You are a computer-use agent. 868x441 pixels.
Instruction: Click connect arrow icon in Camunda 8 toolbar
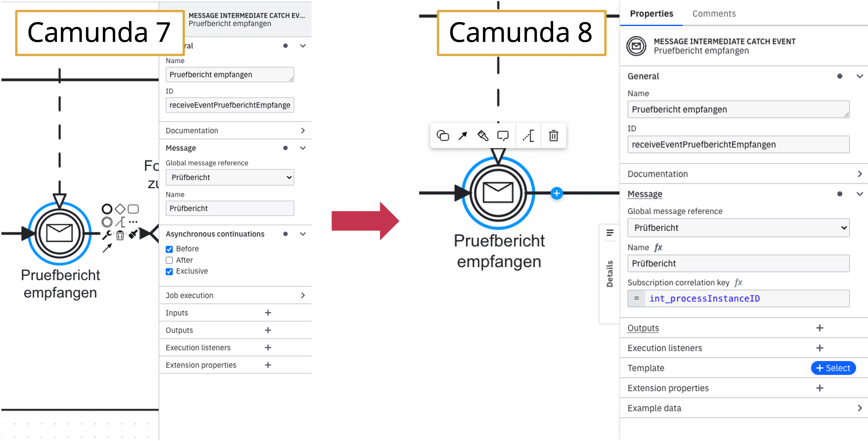[x=463, y=136]
